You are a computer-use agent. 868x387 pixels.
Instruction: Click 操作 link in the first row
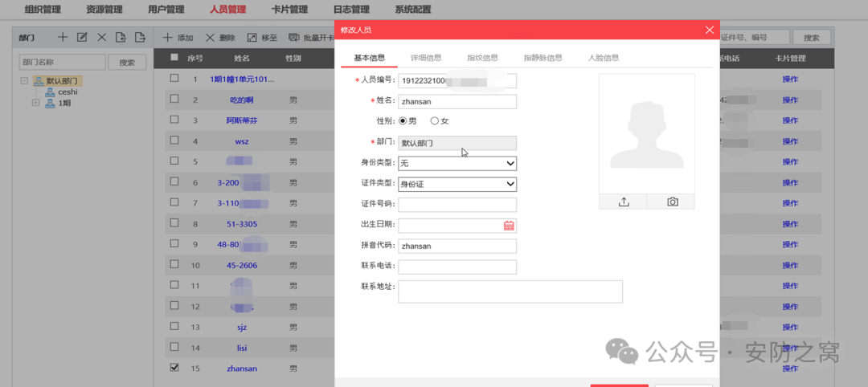790,79
